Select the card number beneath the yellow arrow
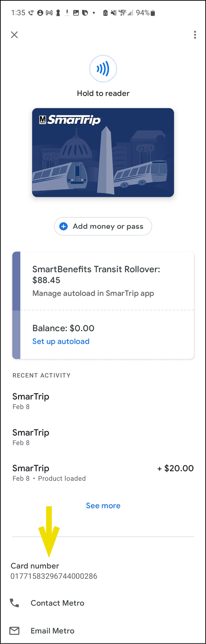Image resolution: width=206 pixels, height=644 pixels. click(53, 575)
